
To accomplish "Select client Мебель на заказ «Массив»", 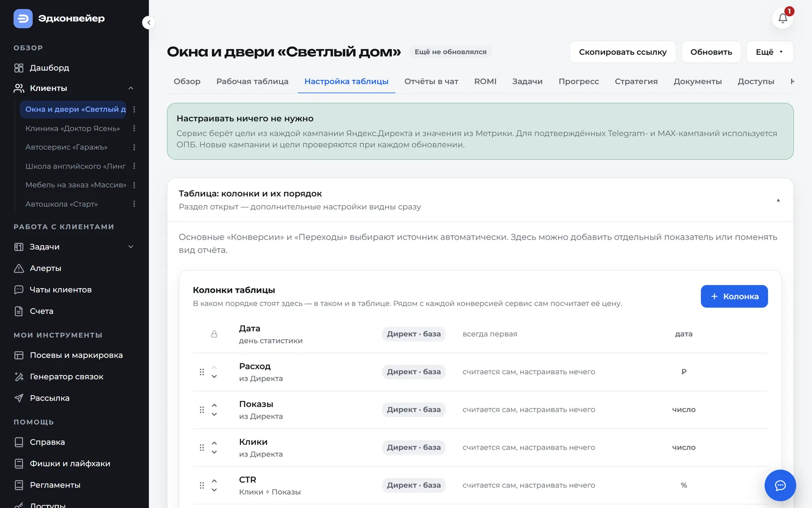I will pyautogui.click(x=76, y=185).
